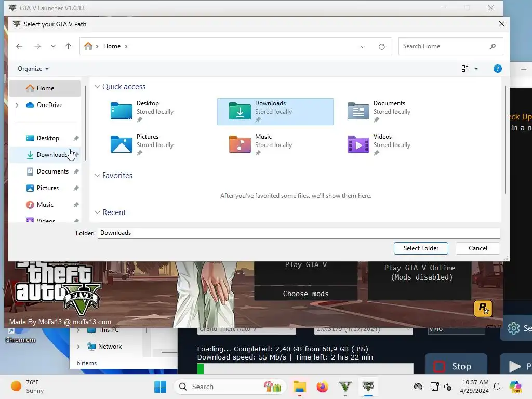Click the muted volume icon in tray
Image resolution: width=532 pixels, height=399 pixels.
point(447,387)
